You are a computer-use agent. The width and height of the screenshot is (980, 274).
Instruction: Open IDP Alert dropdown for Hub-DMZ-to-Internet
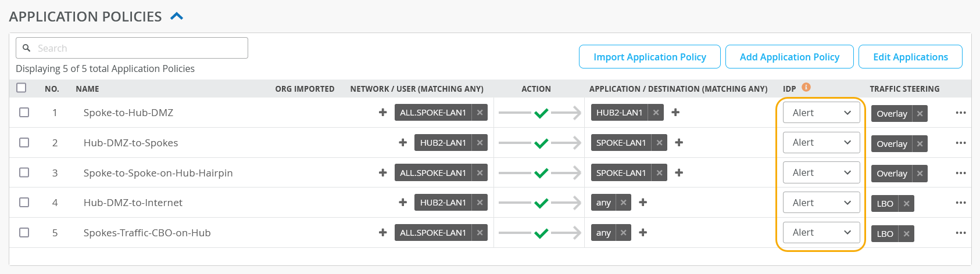tap(821, 203)
